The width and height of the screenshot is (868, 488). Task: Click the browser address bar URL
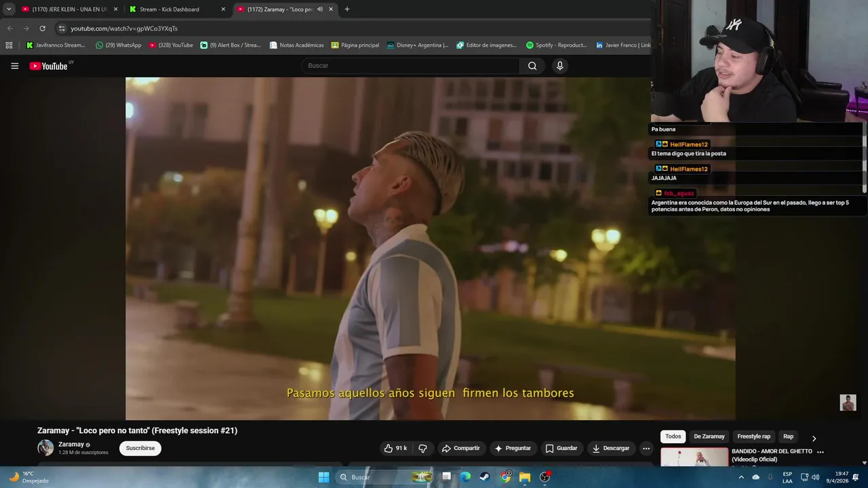tap(124, 28)
